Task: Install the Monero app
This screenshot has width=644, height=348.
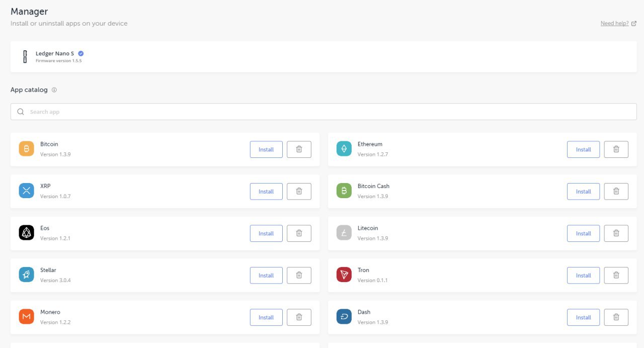Action: 266,317
